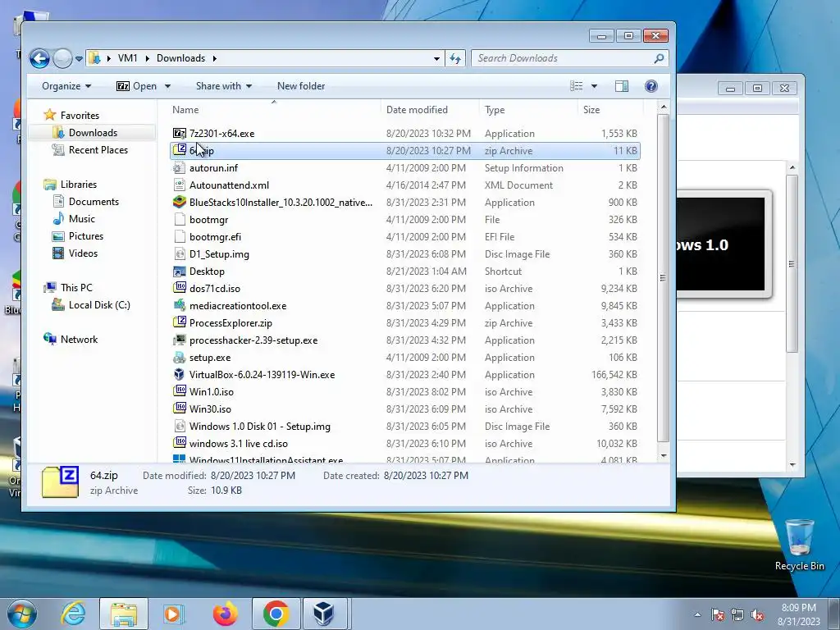Open Pictures library
This screenshot has width=840, height=630.
pos(85,236)
